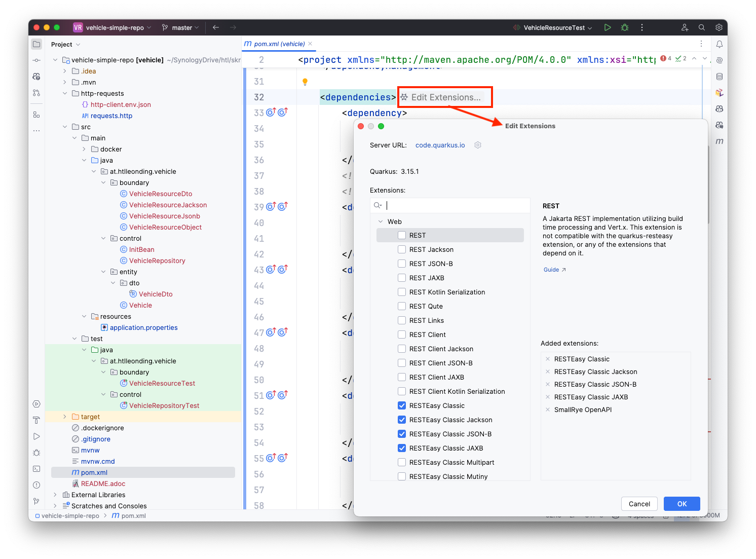Open code.quarkus.io server URL link
Screen dimensions: 756x559
[440, 145]
